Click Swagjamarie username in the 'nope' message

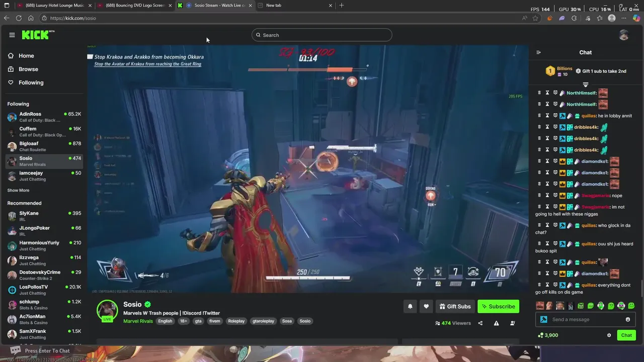tap(595, 196)
